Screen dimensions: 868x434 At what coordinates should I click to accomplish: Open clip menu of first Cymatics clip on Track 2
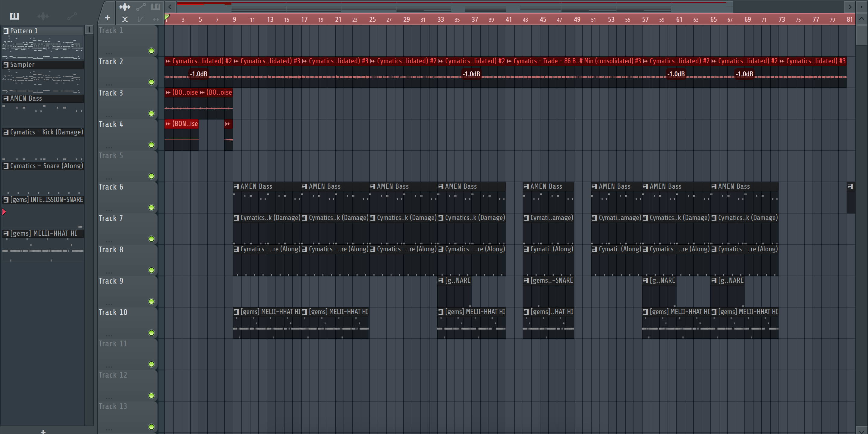[168, 61]
